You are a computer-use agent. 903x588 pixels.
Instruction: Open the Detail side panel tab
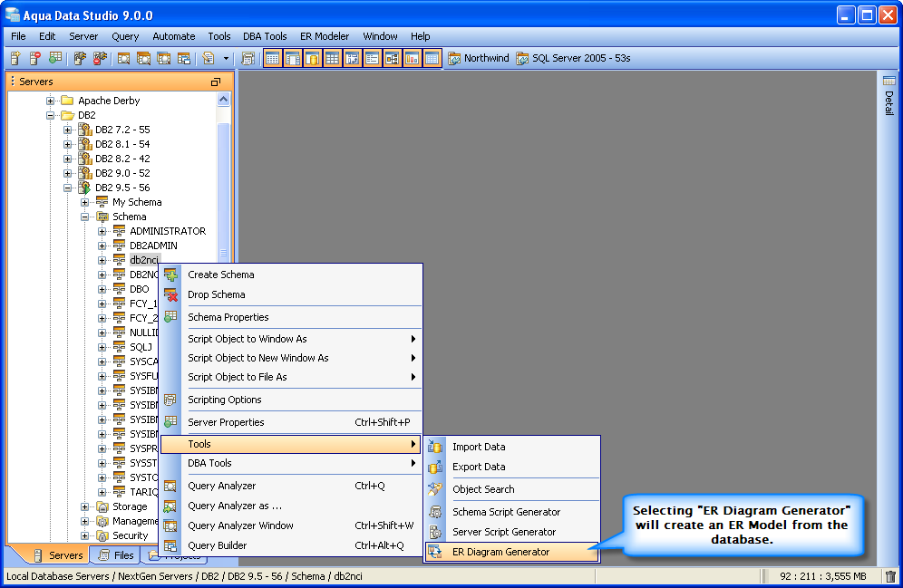889,95
